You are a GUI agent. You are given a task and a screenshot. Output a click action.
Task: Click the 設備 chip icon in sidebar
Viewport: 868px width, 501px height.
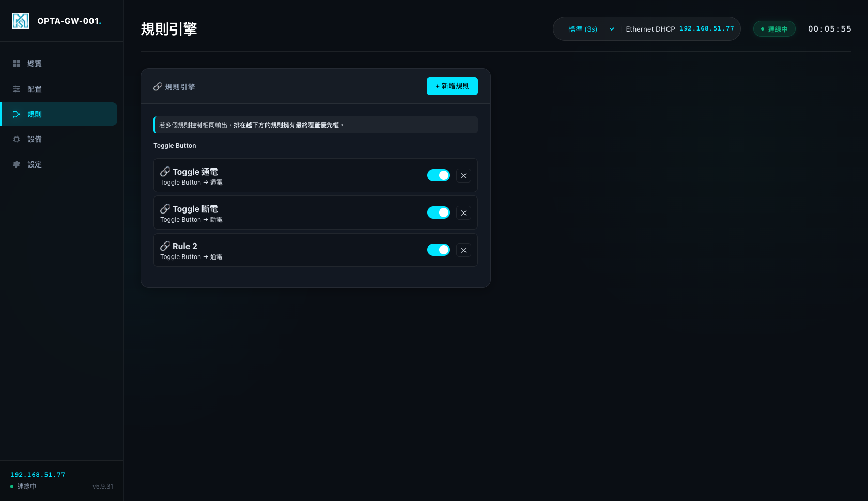17,139
